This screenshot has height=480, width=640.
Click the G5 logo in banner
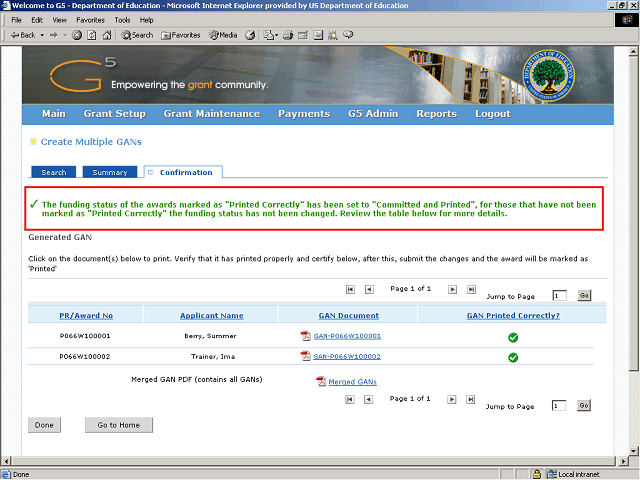(83, 74)
